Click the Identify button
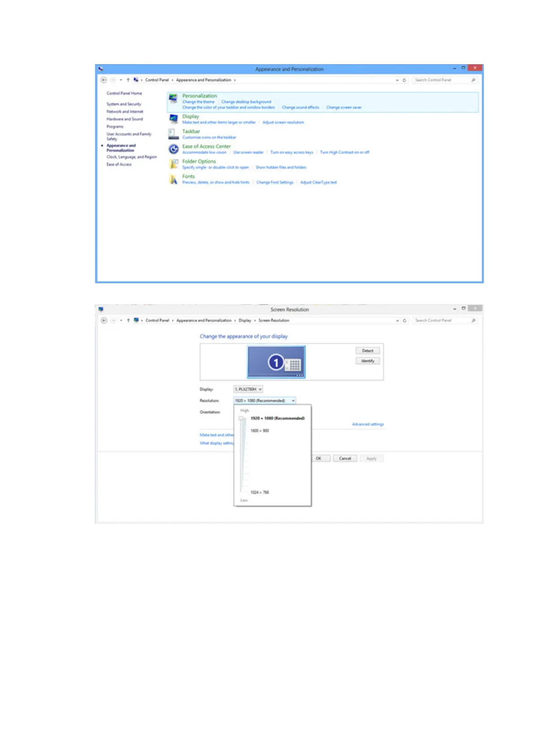The image size is (535, 756). [367, 361]
